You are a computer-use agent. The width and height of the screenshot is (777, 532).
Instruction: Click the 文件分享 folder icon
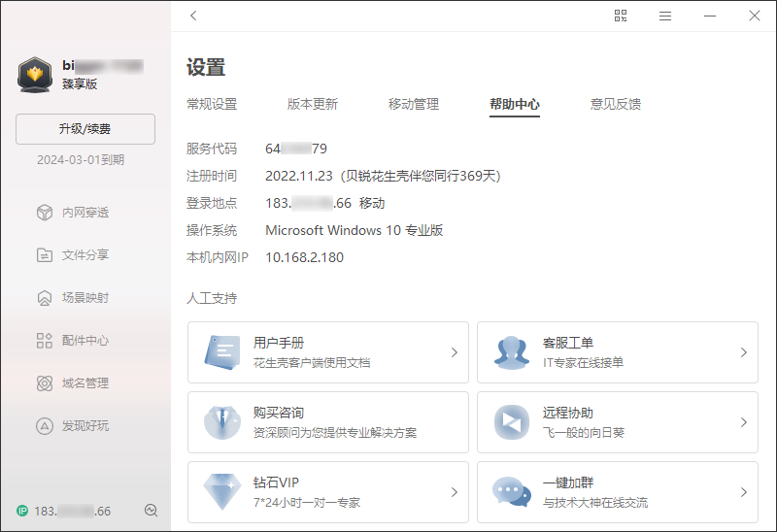[x=44, y=255]
